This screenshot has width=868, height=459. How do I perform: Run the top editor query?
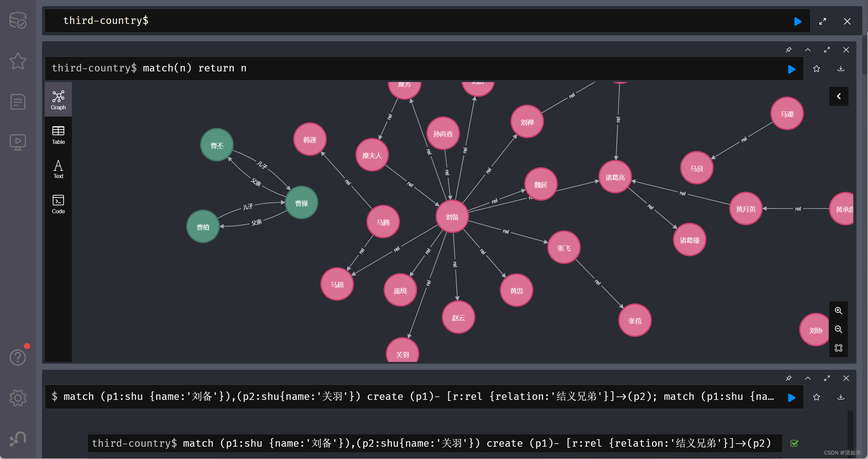(x=798, y=22)
